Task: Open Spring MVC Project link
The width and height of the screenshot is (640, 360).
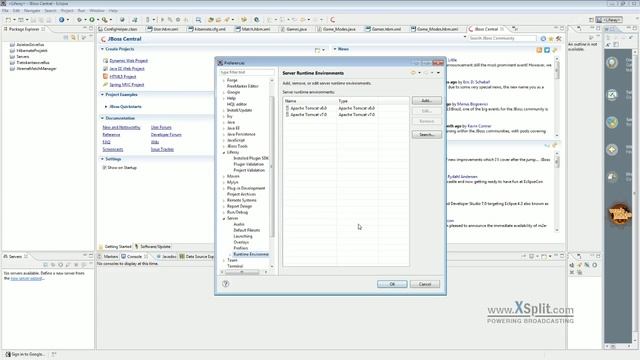Action: click(127, 84)
